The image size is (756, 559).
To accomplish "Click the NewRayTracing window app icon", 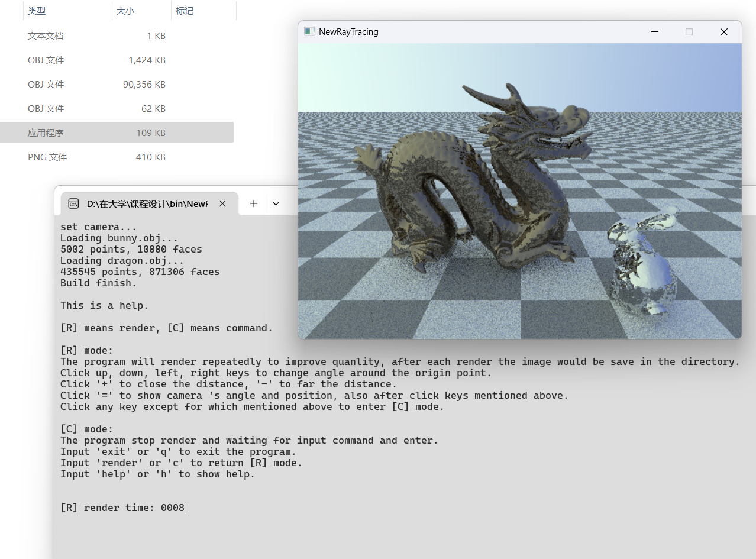I will pos(309,31).
